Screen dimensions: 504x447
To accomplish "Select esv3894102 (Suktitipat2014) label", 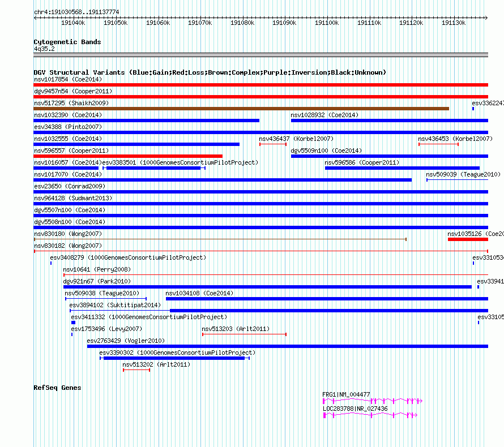I will [115, 305].
